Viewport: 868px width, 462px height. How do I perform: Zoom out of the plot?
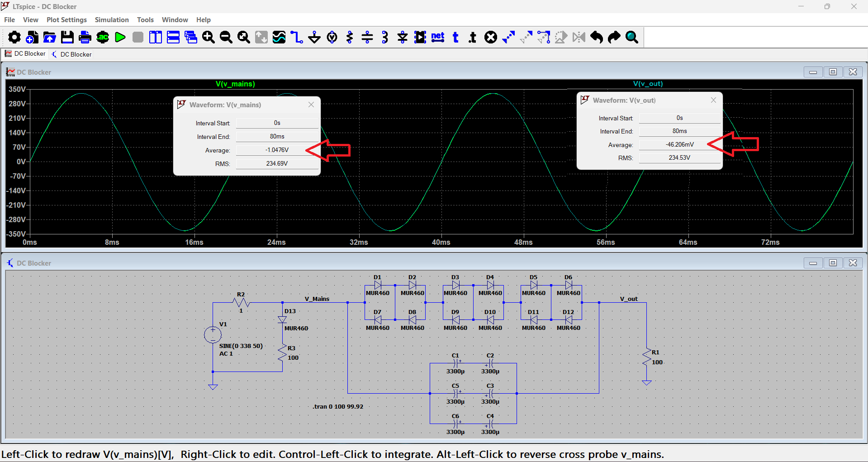[x=226, y=37]
